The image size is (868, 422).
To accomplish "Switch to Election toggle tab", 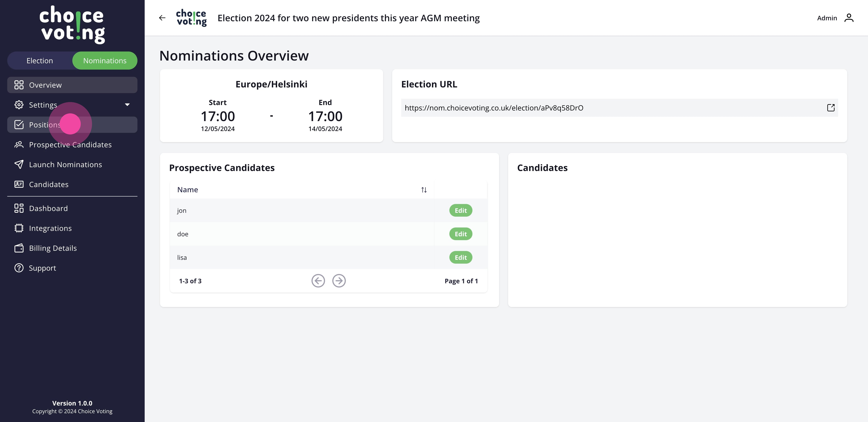I will [40, 61].
